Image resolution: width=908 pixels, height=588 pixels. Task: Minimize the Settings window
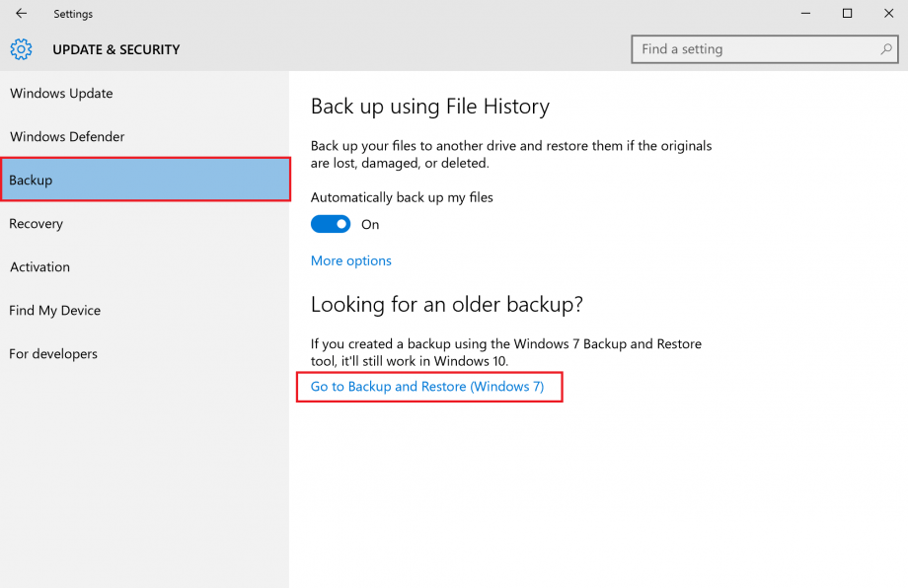[801, 14]
